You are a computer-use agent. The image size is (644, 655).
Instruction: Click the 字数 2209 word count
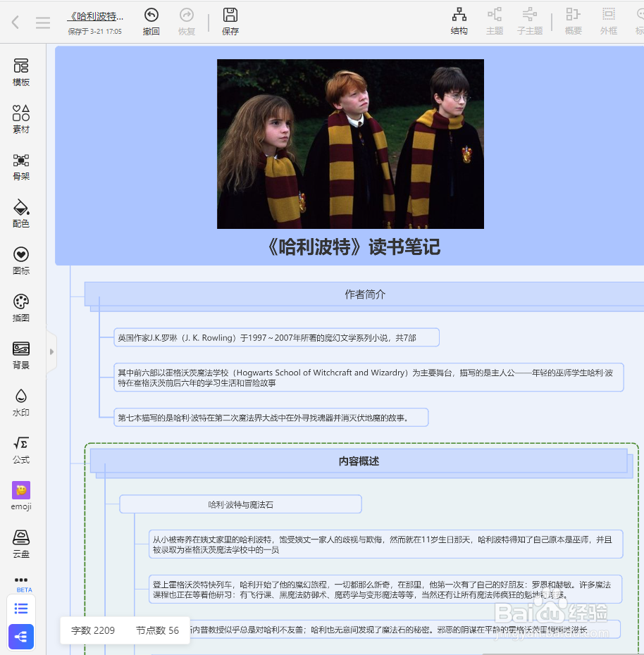[93, 630]
